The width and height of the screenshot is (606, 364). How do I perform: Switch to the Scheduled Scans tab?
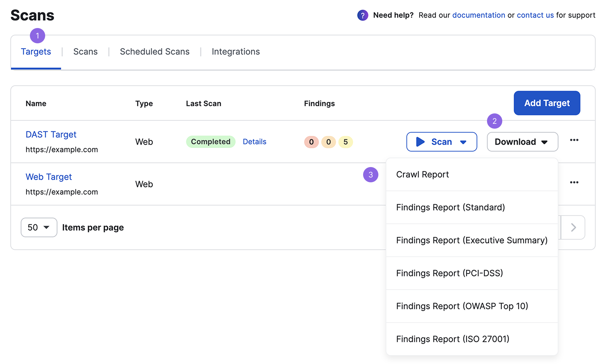click(154, 51)
